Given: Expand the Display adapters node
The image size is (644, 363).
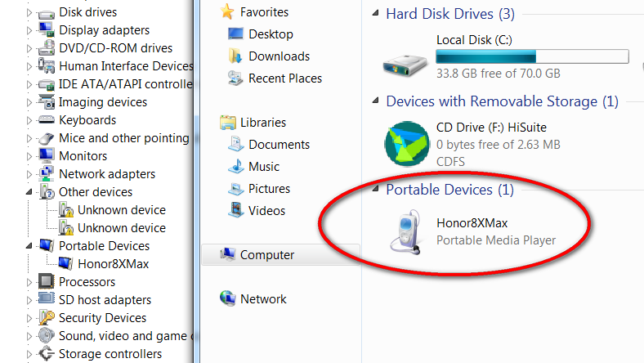Looking at the screenshot, I should 29,30.
